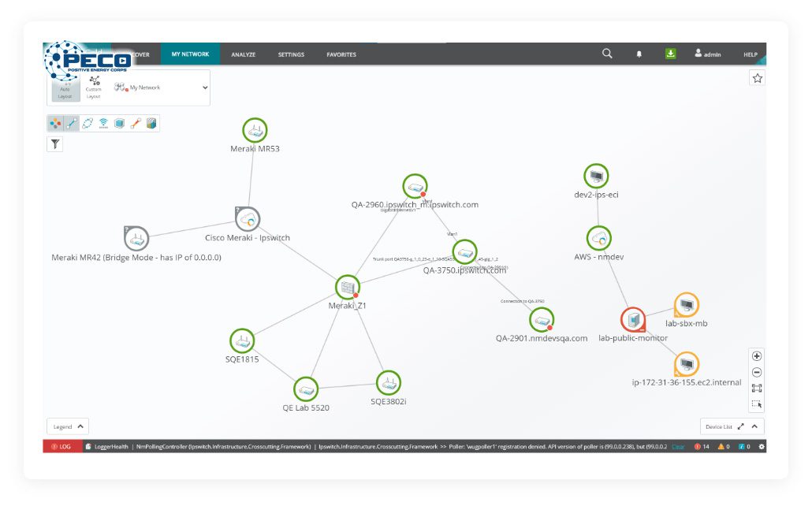The image size is (812, 506).
Task: Open the map filter funnel
Action: (55, 144)
